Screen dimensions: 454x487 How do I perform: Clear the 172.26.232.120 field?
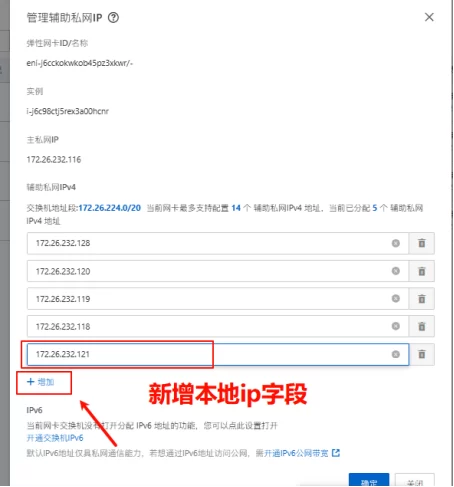(x=396, y=271)
